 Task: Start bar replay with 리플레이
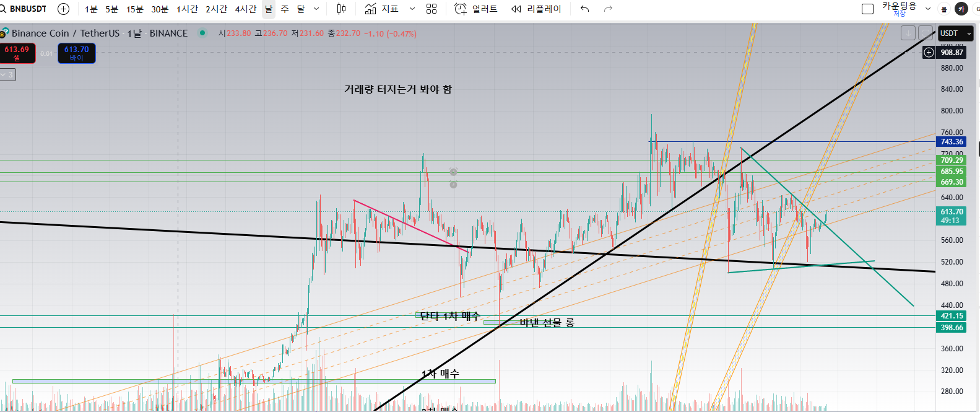click(x=536, y=9)
